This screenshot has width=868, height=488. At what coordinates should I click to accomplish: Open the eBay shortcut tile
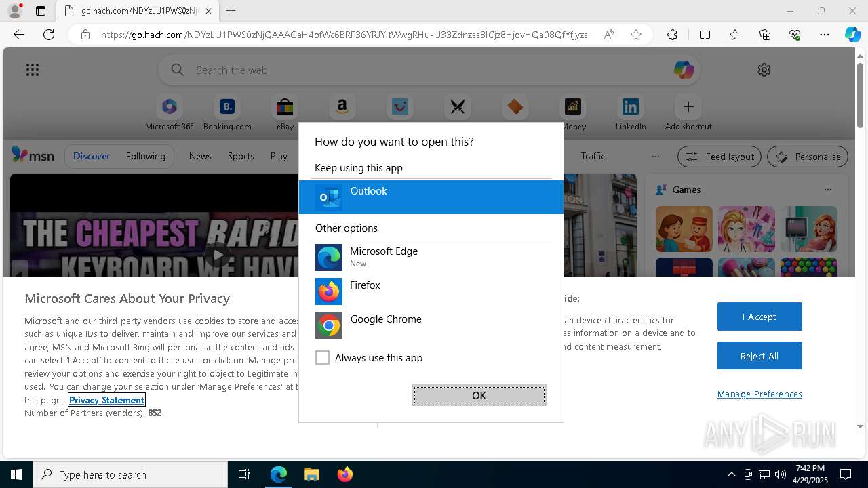(x=285, y=113)
